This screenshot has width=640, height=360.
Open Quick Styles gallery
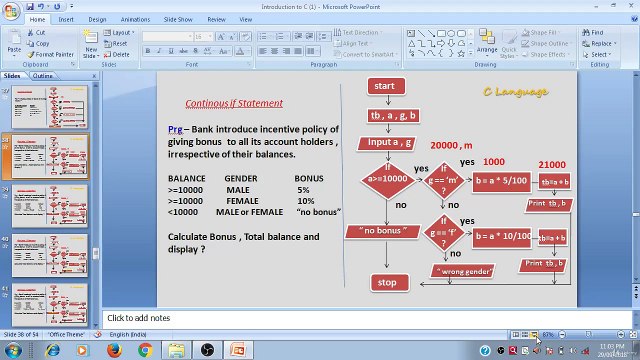509,44
